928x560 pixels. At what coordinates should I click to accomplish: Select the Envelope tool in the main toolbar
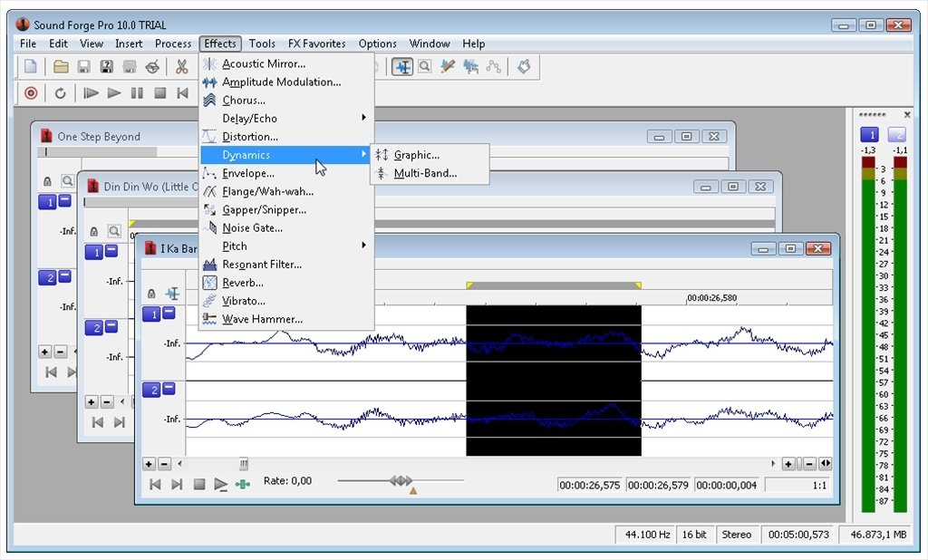493,66
